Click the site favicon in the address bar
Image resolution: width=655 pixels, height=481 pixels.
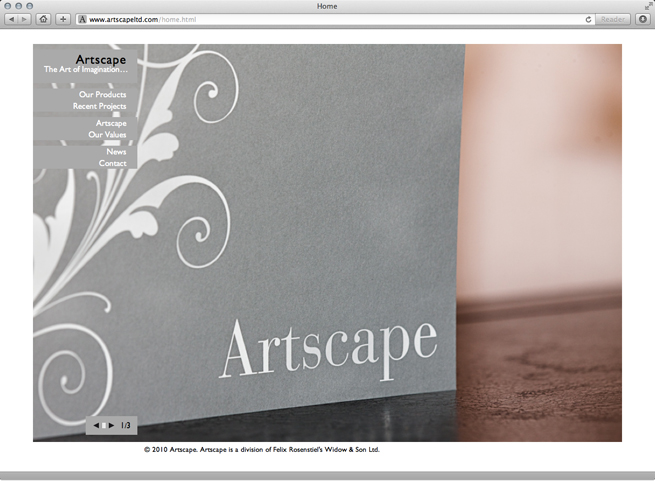pos(82,19)
